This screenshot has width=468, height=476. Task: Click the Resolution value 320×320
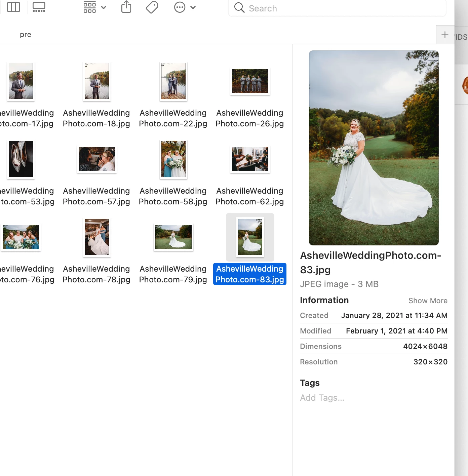[x=430, y=362]
